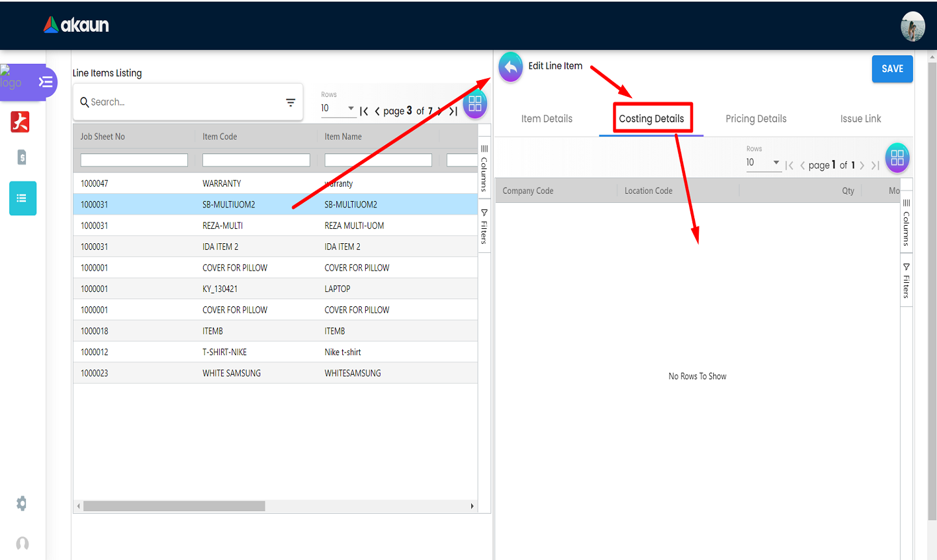937x560 pixels.
Task: Select the teal list view sidebar icon
Action: coord(22,198)
